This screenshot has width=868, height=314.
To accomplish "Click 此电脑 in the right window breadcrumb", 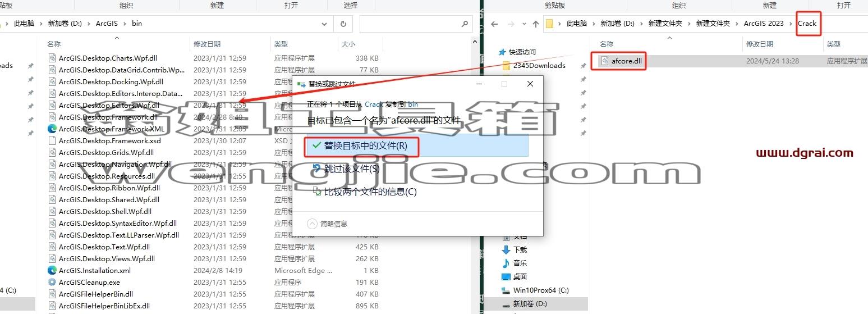I will coord(576,24).
